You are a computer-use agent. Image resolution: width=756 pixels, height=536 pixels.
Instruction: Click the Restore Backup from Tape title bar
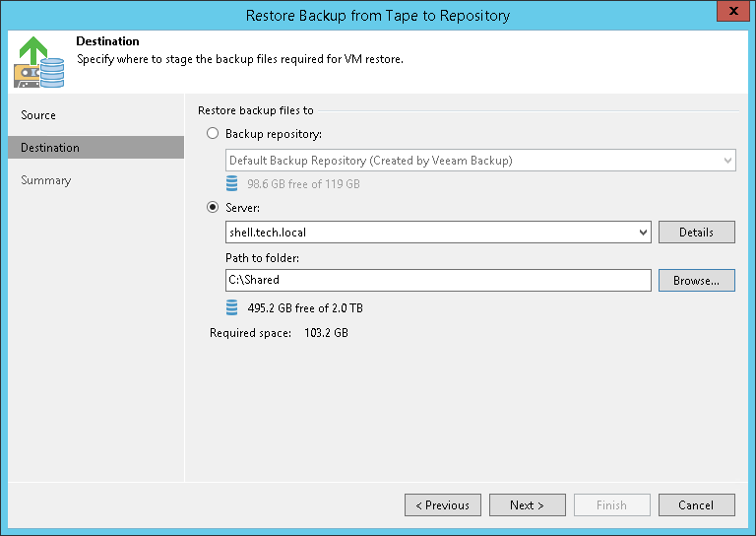pos(377,15)
